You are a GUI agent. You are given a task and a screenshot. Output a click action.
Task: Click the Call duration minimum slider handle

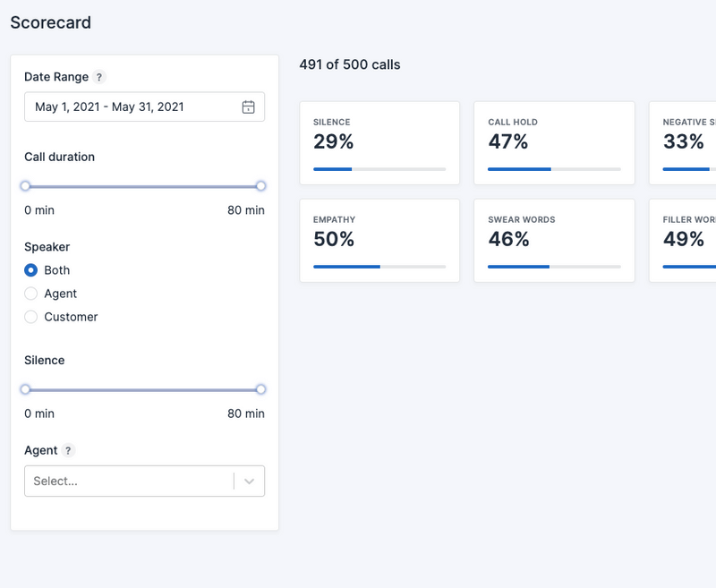click(25, 186)
